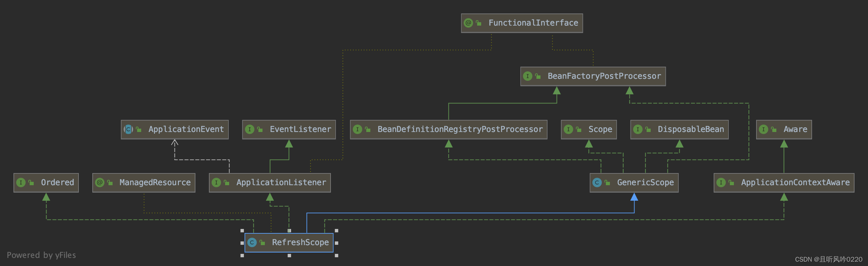868x266 pixels.
Task: Select the DisposableBean label text
Action: click(x=691, y=129)
